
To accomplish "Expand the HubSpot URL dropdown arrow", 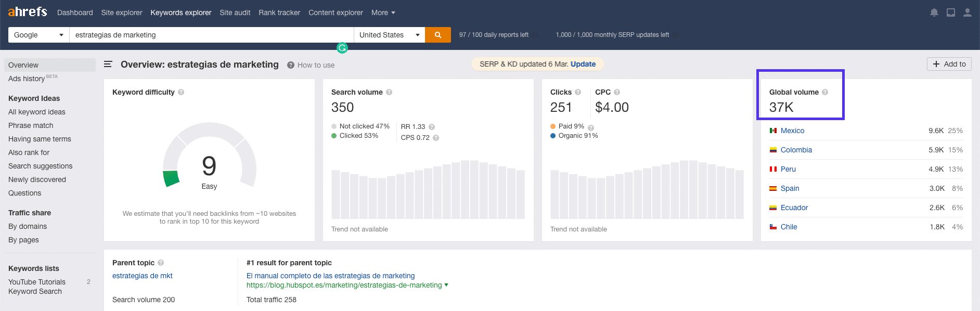I will tap(446, 285).
